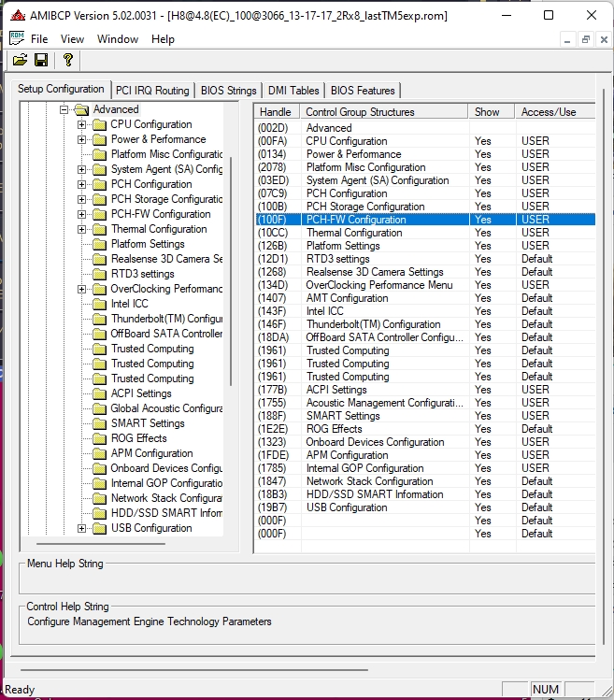Click the tree panel horizontal scrollbar
Viewport: 614px width, 700px height.
(101, 544)
